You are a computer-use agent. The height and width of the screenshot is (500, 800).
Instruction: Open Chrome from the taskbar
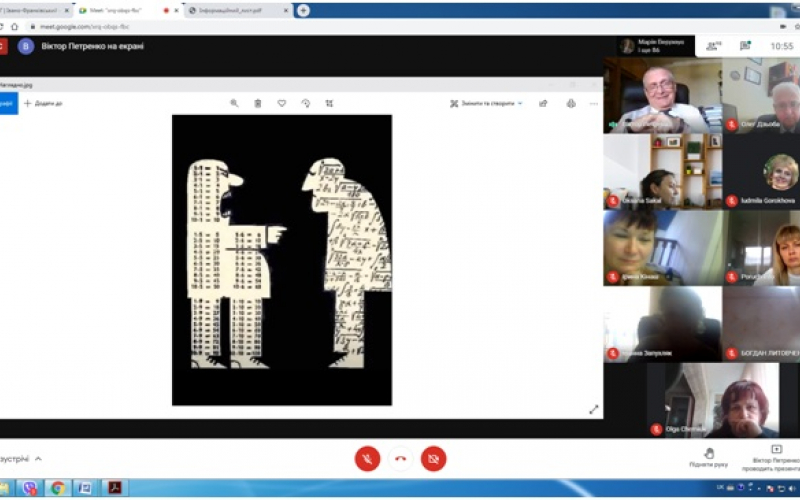click(x=57, y=488)
